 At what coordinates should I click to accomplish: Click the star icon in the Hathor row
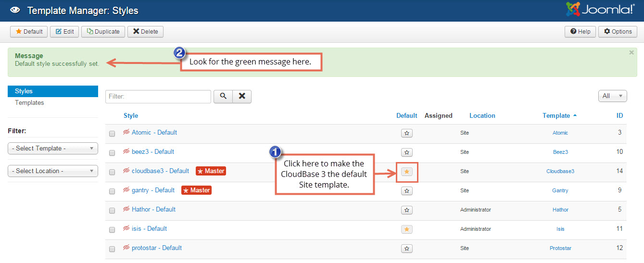coord(407,210)
